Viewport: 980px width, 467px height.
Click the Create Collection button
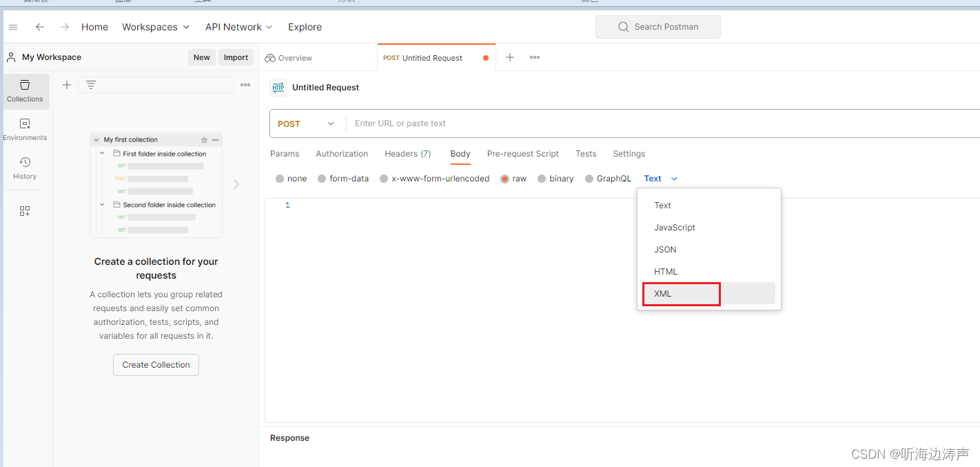pos(156,364)
